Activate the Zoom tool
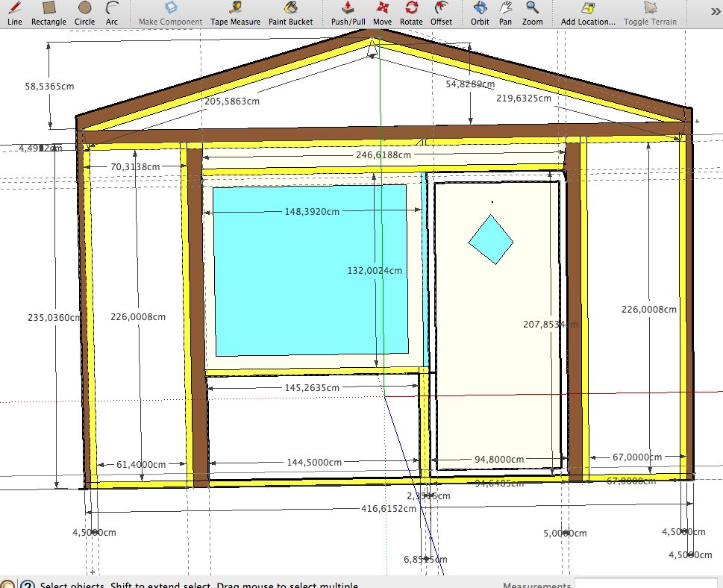 point(532,13)
